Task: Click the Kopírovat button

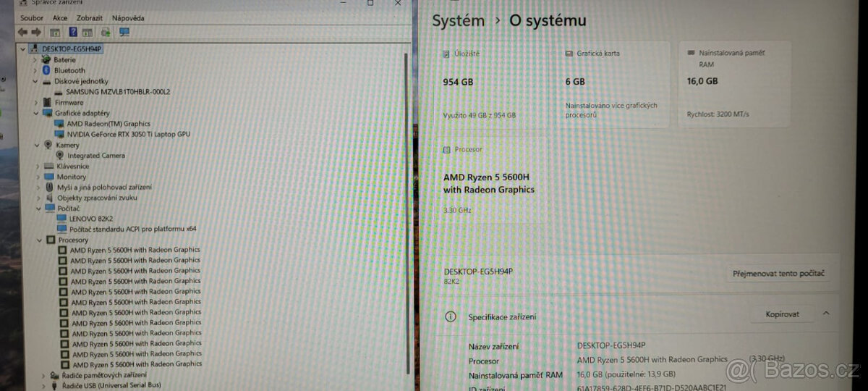Action: [783, 314]
